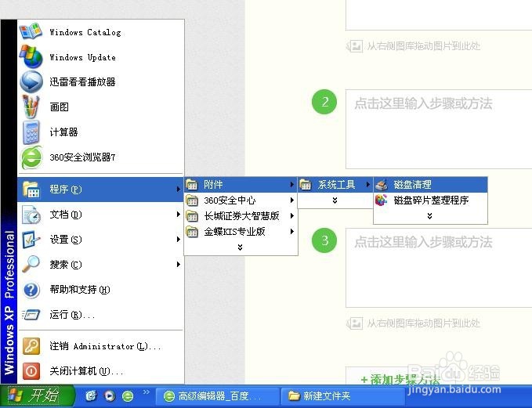The height and width of the screenshot is (408, 532).
Task: Click 添加步骤方法 link
Action: 400,380
